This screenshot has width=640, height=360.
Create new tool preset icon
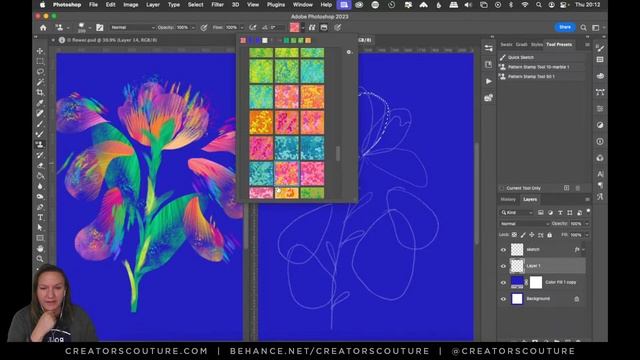567,188
